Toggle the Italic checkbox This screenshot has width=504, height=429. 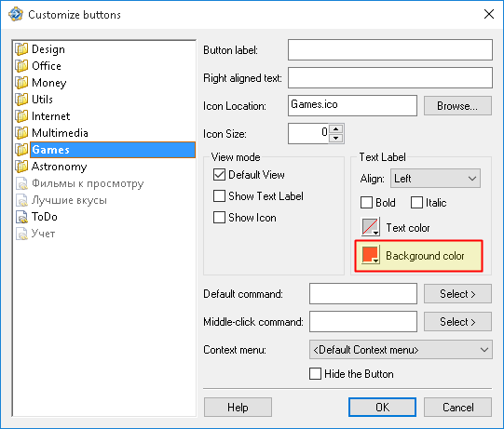tap(416, 203)
